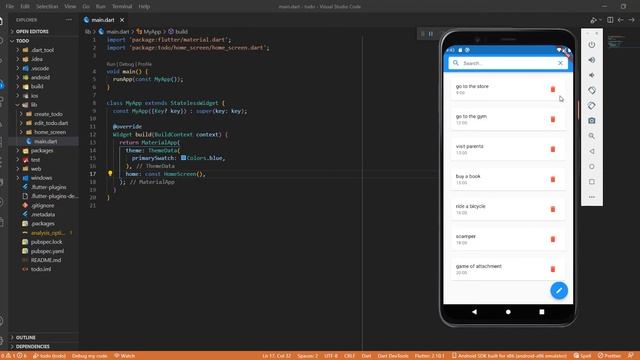Image resolution: width=640 pixels, height=360 pixels.
Task: Open README.md in explorer
Action: tap(46, 260)
